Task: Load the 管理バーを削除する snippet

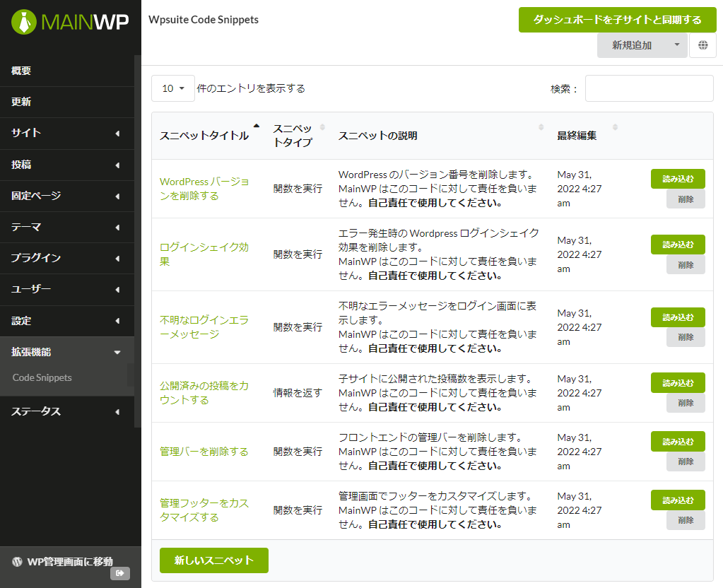Action: coord(678,441)
